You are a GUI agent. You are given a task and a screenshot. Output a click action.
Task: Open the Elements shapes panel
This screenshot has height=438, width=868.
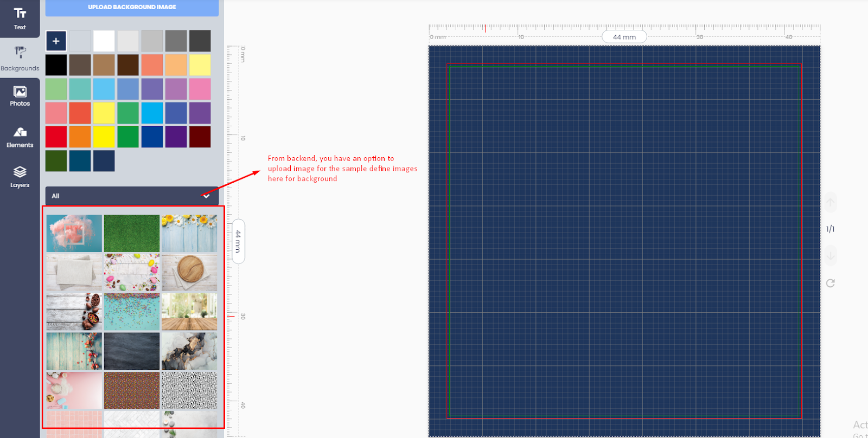[20, 137]
